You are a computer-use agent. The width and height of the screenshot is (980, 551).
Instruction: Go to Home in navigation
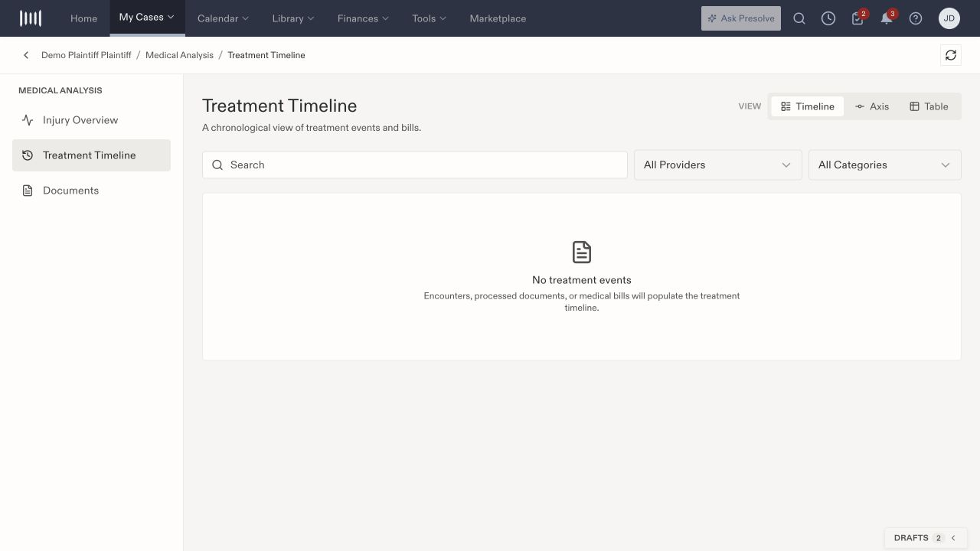click(x=83, y=18)
